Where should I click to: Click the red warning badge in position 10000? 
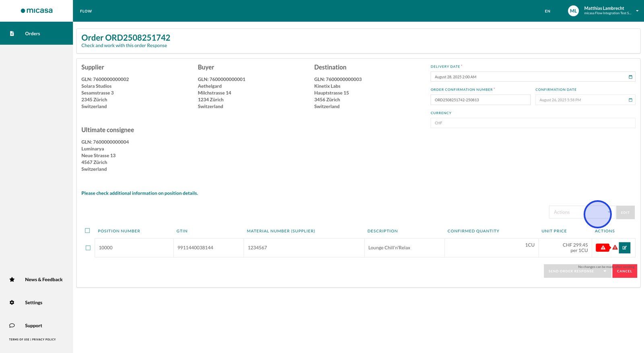[x=603, y=248]
